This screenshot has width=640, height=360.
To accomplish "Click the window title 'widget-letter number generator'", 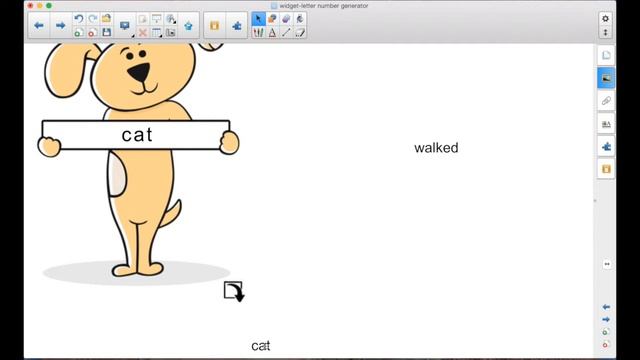I will [324, 6].
